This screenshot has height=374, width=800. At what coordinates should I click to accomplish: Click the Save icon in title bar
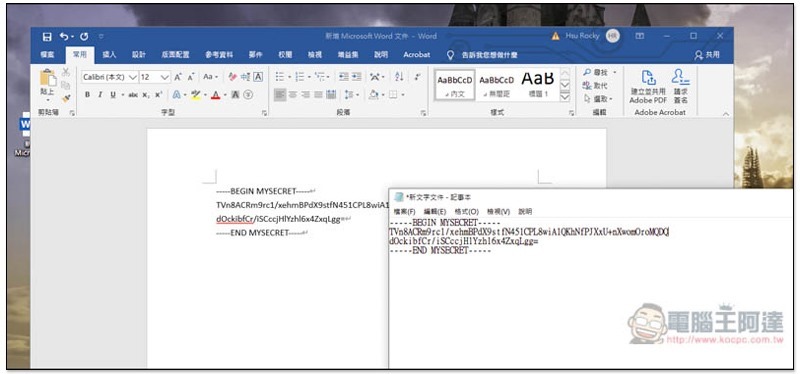47,36
